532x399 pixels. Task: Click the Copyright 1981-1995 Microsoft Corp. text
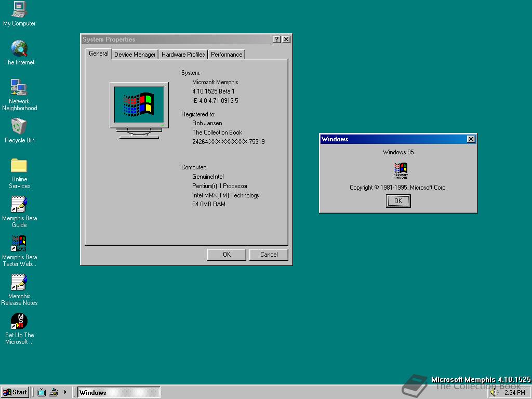[x=398, y=187]
